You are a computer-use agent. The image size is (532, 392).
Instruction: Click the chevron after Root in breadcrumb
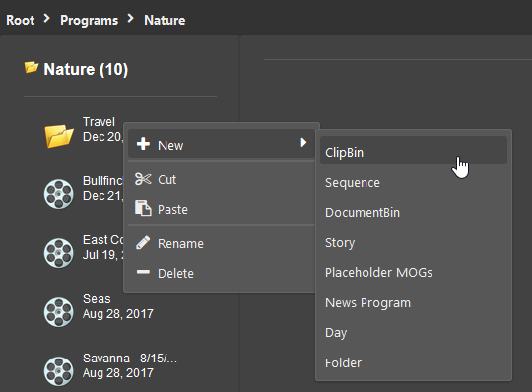click(x=47, y=18)
